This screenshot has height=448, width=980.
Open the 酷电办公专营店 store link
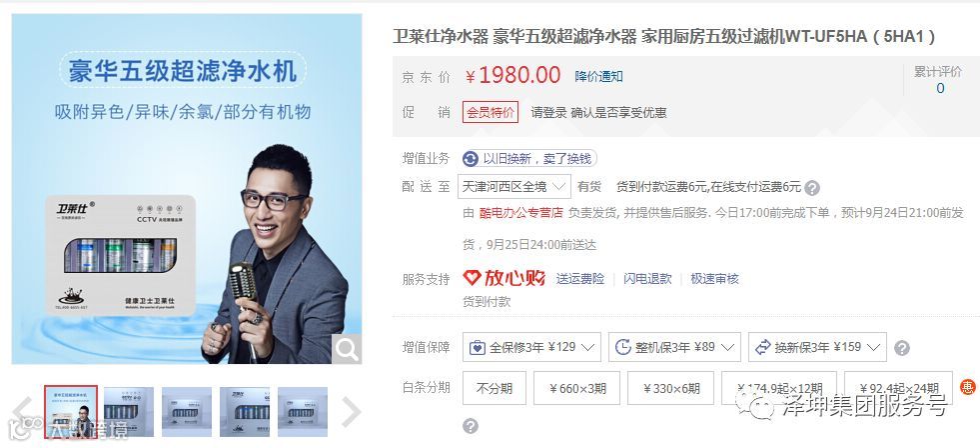(x=521, y=213)
